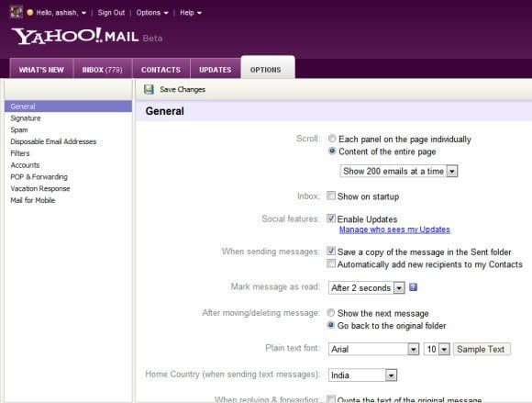532x403 pixels.
Task: Select Content of the entire page option
Action: (332, 151)
